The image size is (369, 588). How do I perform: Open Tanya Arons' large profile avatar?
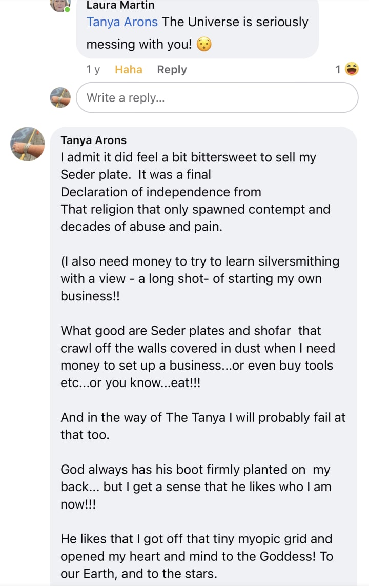pyautogui.click(x=28, y=144)
